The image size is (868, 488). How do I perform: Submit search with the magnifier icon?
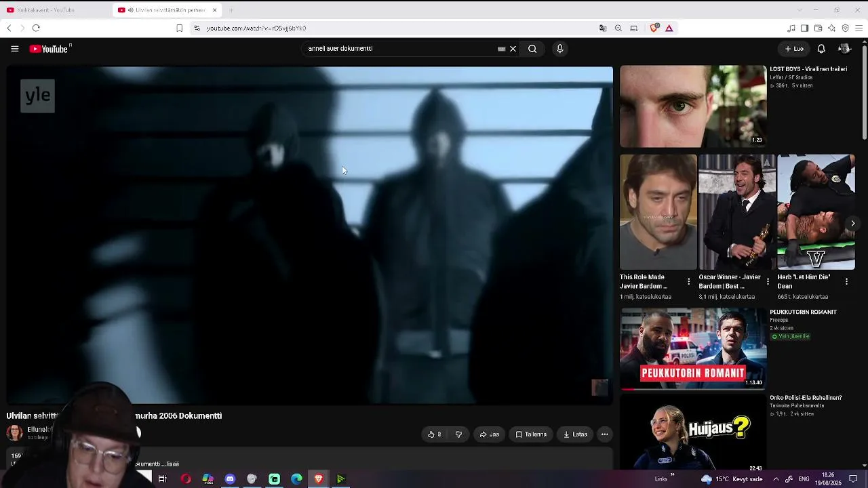point(532,49)
